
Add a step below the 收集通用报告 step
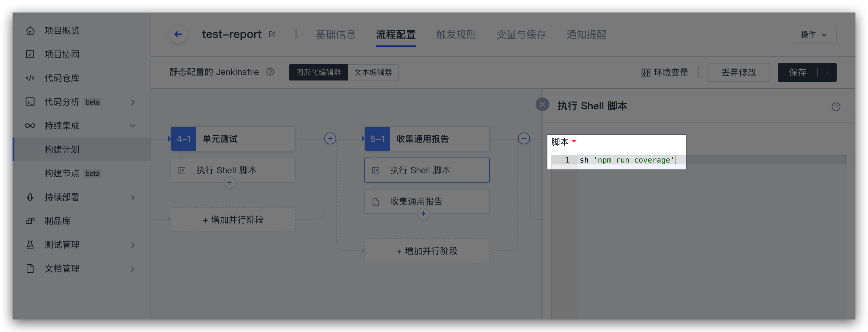click(x=424, y=214)
